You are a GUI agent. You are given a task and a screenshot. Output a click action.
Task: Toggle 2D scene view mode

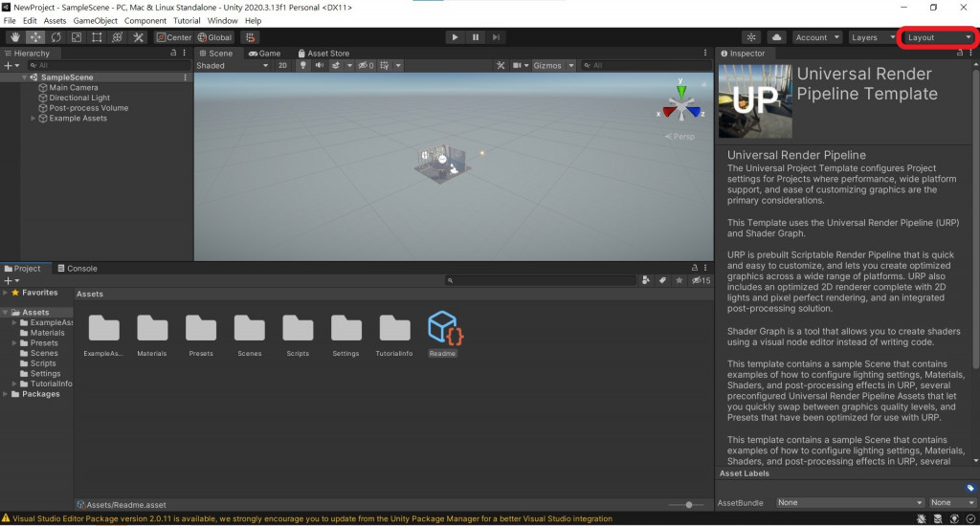(282, 66)
